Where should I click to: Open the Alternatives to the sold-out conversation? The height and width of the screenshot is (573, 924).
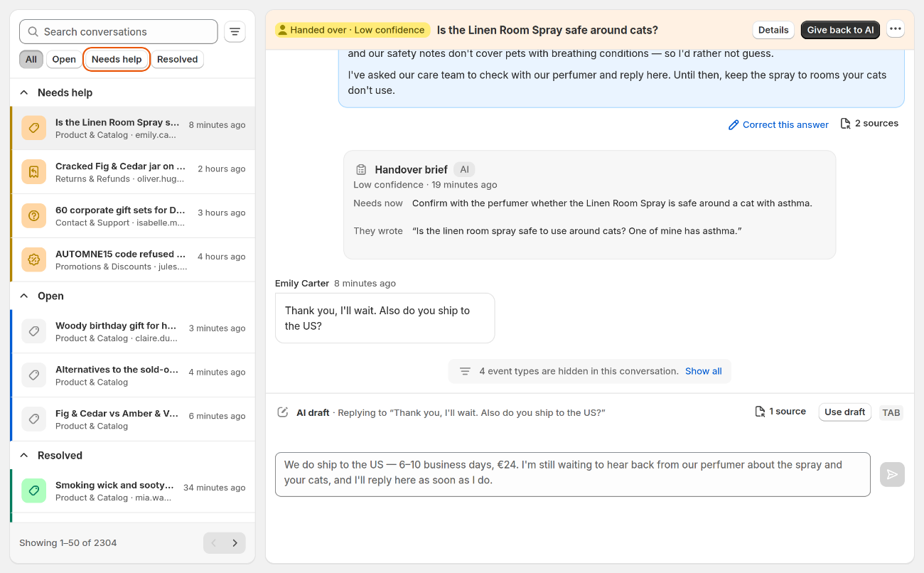[x=133, y=375]
